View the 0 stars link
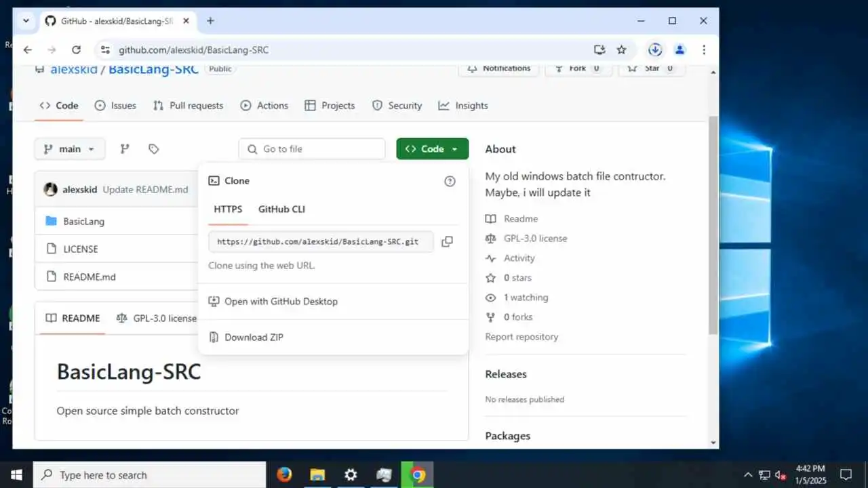 coord(517,278)
